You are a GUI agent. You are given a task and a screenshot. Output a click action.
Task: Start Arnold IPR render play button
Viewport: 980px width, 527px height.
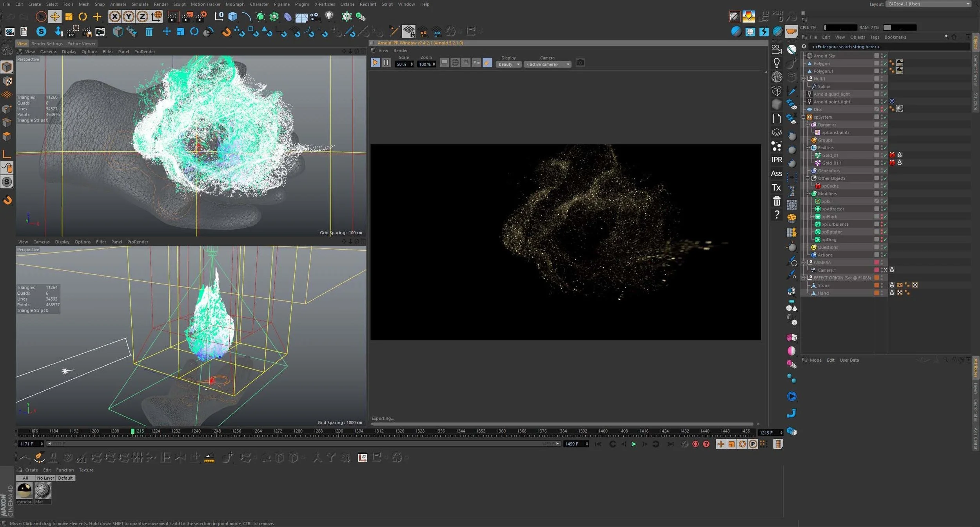click(x=375, y=62)
